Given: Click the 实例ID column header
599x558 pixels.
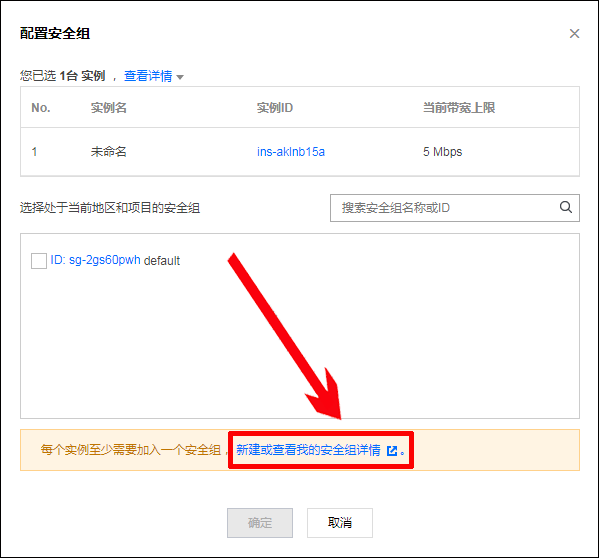Looking at the screenshot, I should coord(275,108).
